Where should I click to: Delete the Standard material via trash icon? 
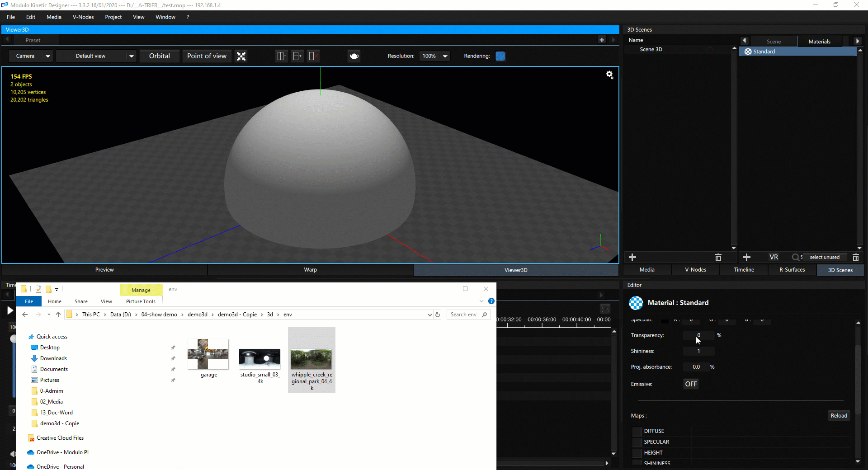coord(856,257)
